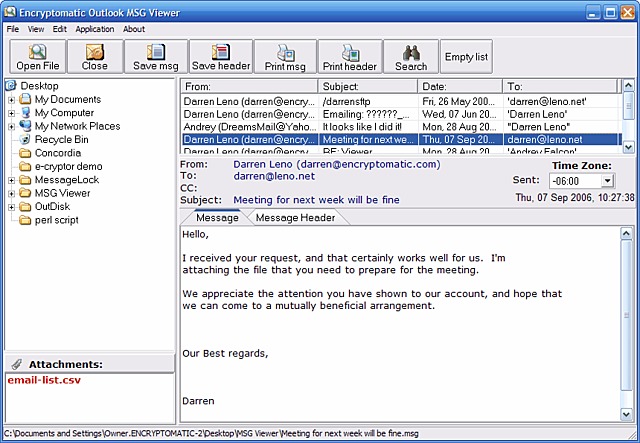Click the Print header printer icon
Screen dimensions: 640x443
coord(350,53)
